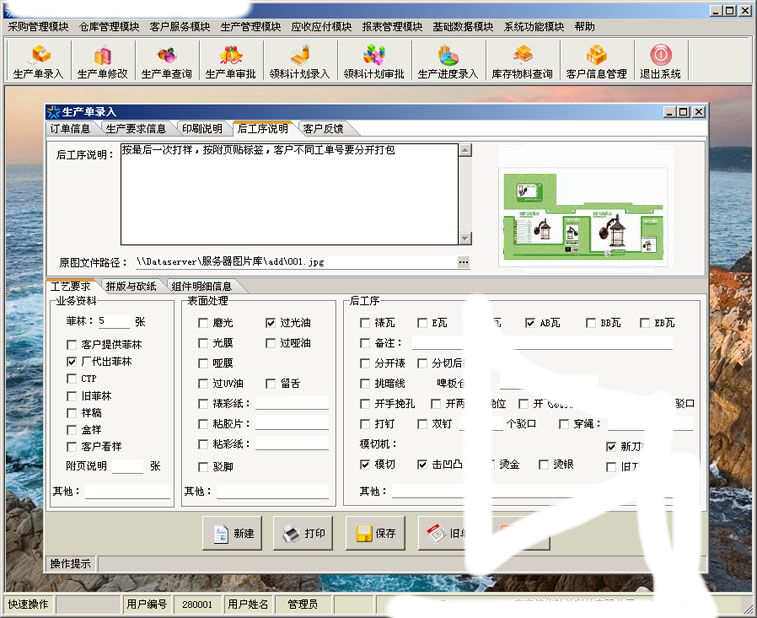Viewport: 757px width, 618px height.
Task: Open the 生产单修改 toolbar icon
Action: (102, 61)
